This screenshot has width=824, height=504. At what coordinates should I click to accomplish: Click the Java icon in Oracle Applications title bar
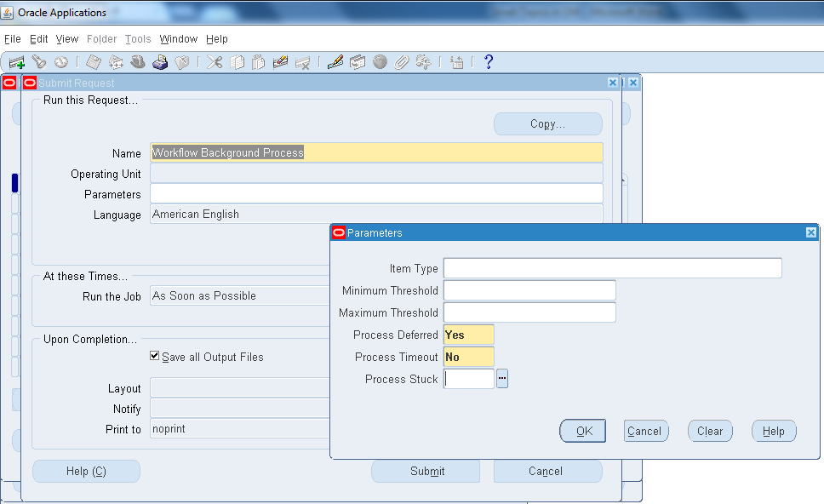point(8,13)
